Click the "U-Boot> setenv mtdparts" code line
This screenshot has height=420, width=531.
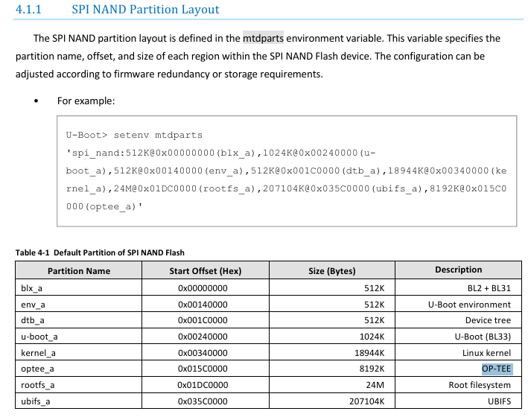pyautogui.click(x=134, y=136)
